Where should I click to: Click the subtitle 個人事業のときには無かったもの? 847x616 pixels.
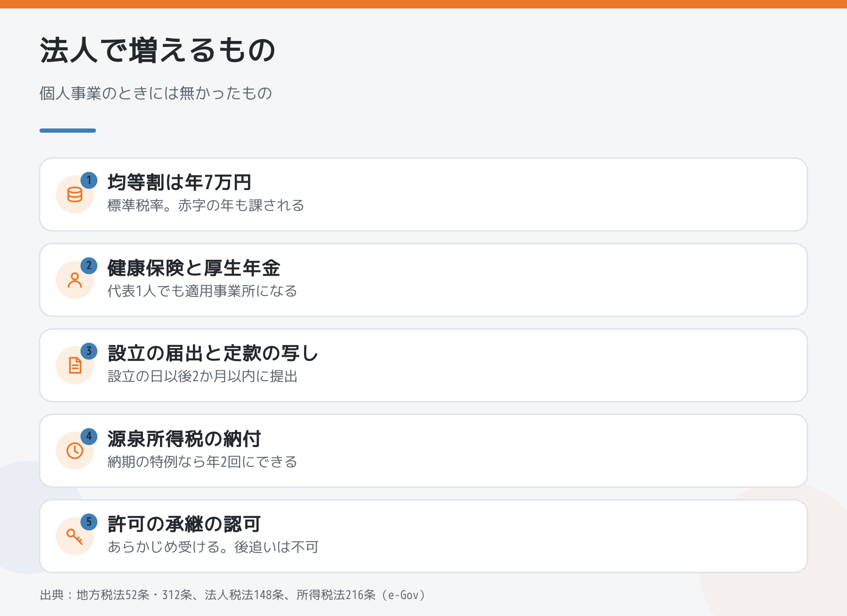tap(156, 93)
